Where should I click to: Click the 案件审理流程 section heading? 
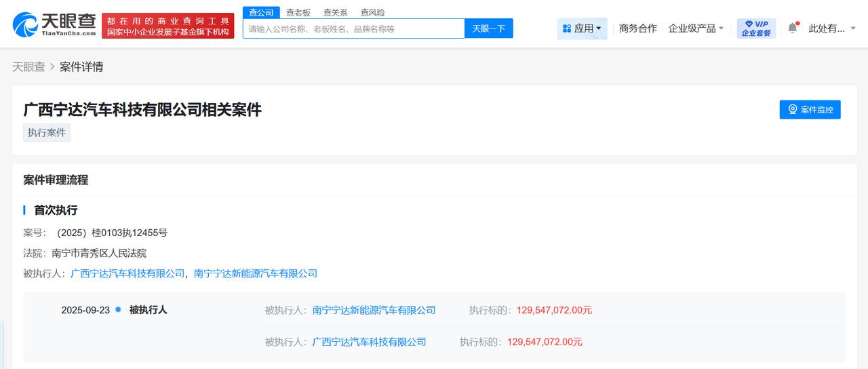coord(56,180)
